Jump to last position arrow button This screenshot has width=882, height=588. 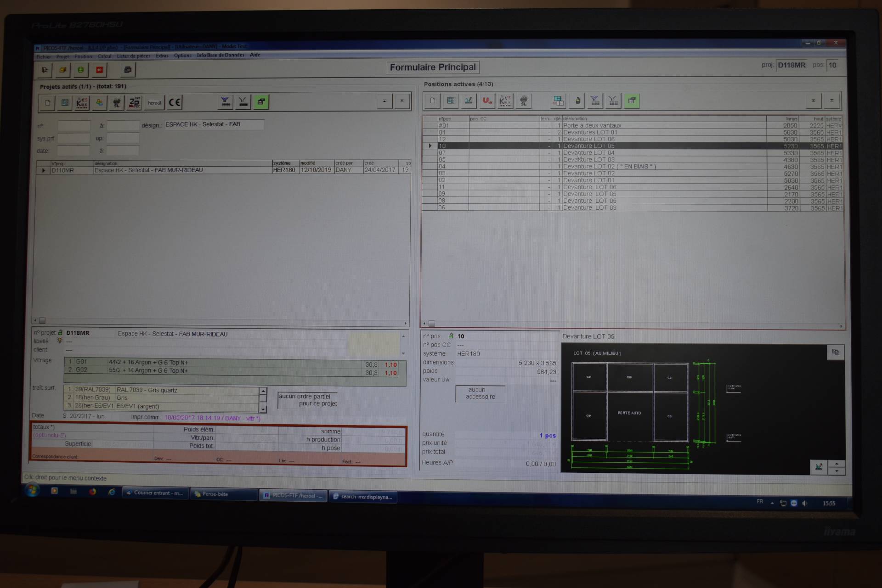coord(831,101)
